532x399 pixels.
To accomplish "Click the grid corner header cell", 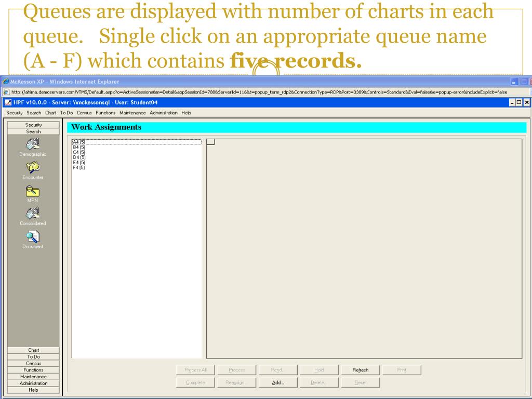I will click(x=211, y=142).
